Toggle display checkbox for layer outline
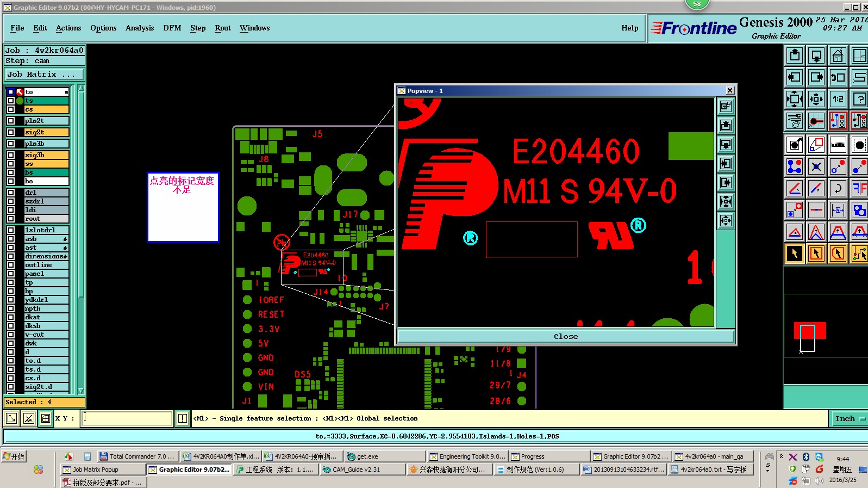The height and width of the screenshot is (488, 868). coord(11,265)
